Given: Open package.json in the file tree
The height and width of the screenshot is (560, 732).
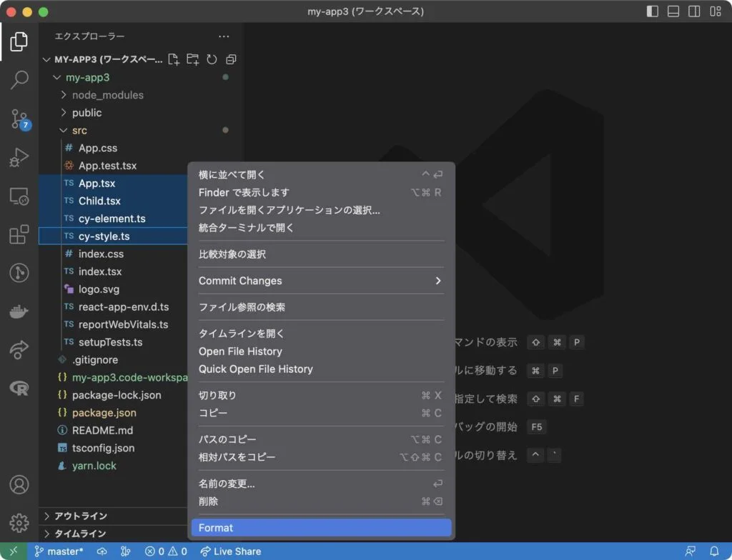Looking at the screenshot, I should (104, 413).
